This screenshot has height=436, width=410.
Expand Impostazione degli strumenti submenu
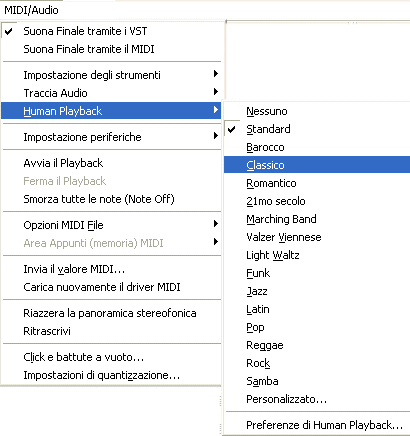(111, 75)
